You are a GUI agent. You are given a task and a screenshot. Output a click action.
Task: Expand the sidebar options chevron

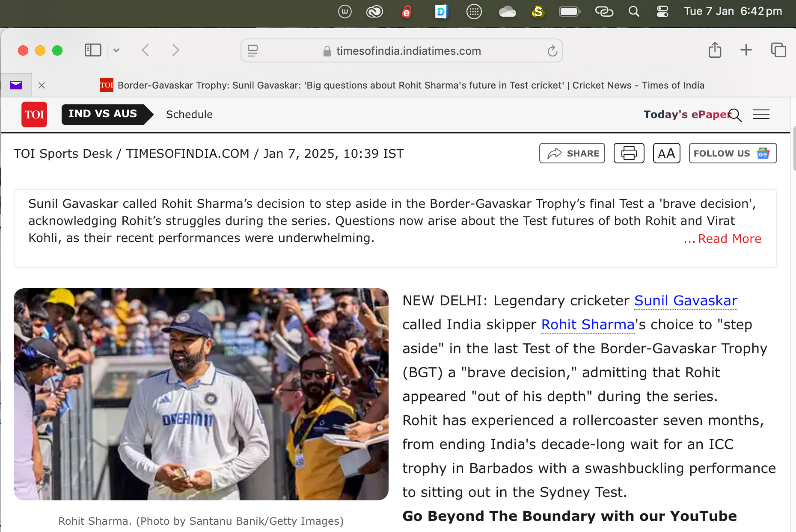116,50
